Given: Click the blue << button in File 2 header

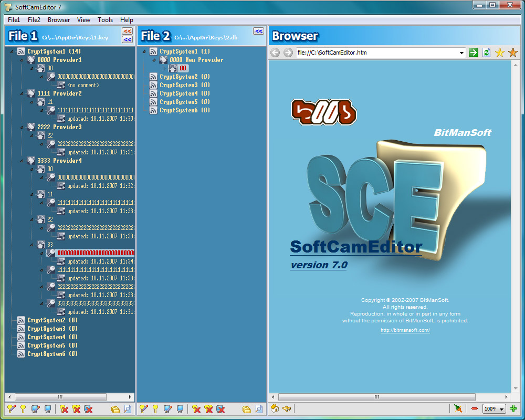Looking at the screenshot, I should point(258,31).
